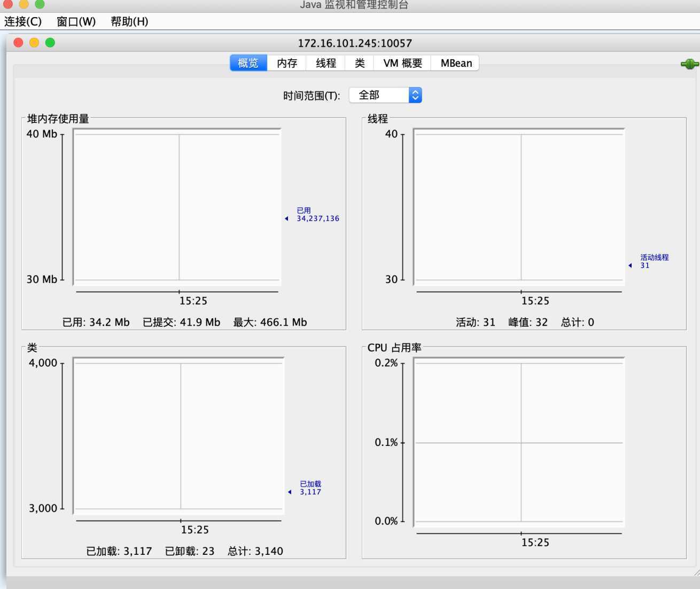Click the 已提交: 41.9 Mb text
Viewport: 700px width, 589px height.
coord(182,323)
